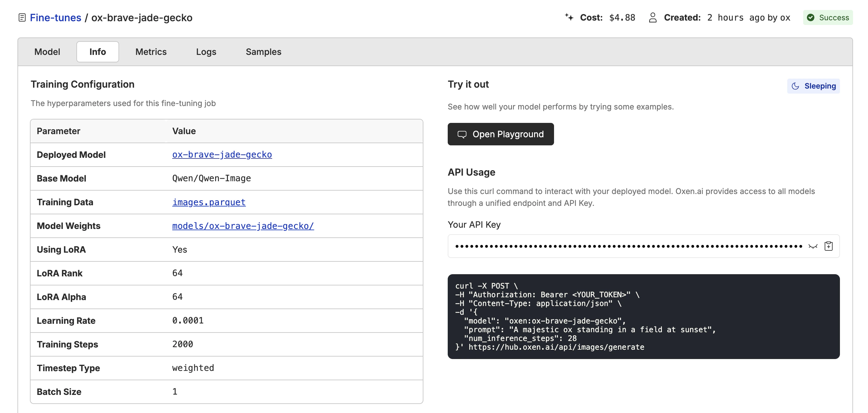This screenshot has width=868, height=413.
Task: Click the masked API key field
Action: pyautogui.click(x=628, y=246)
